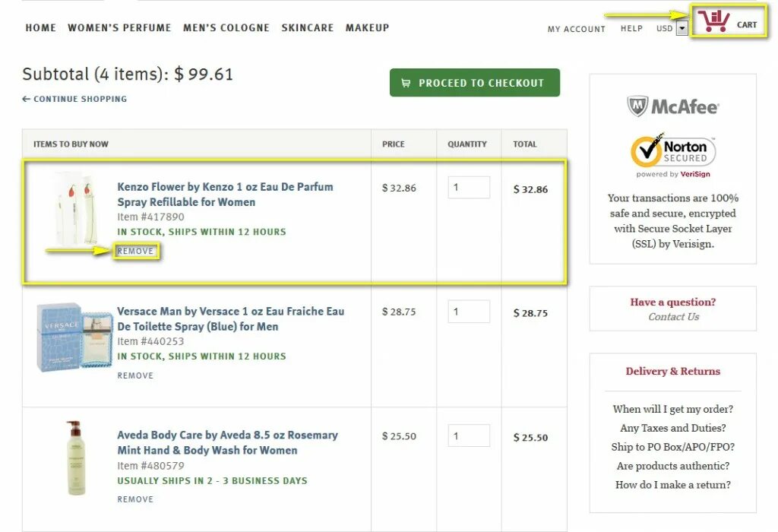Open 'Ship to PO Box/APO/FPO?' link

[673, 447]
